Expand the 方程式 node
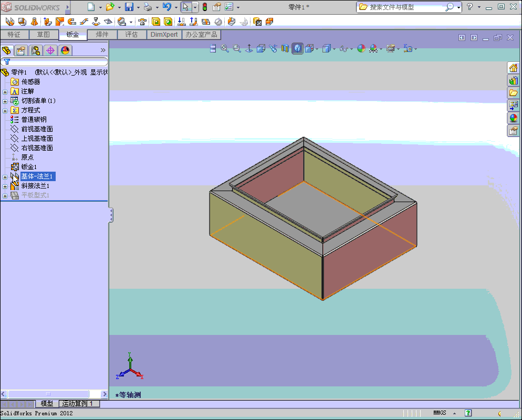This screenshot has width=522, height=420. pyautogui.click(x=5, y=110)
